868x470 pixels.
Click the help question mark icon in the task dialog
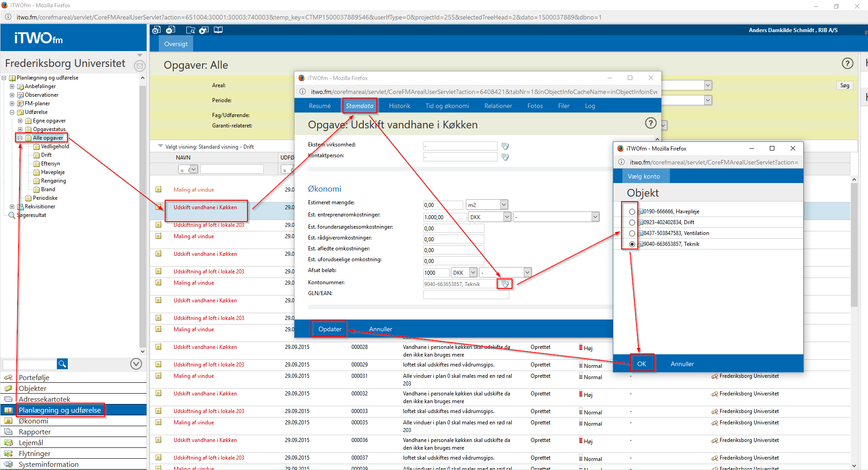click(x=650, y=123)
